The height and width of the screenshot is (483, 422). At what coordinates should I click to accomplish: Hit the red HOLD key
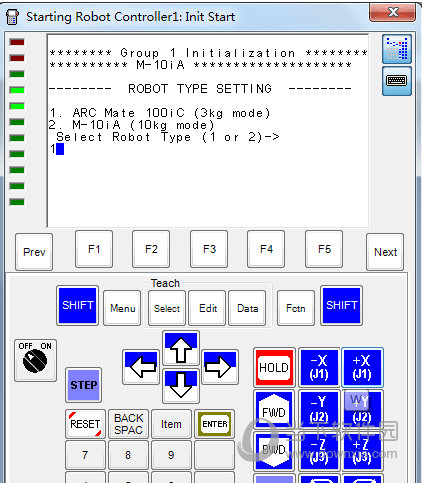click(274, 368)
